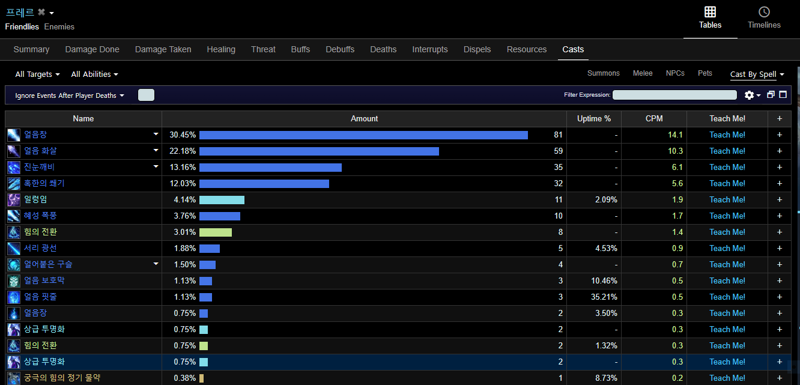Click the fullscreen square icon in the filter bar

click(783, 95)
